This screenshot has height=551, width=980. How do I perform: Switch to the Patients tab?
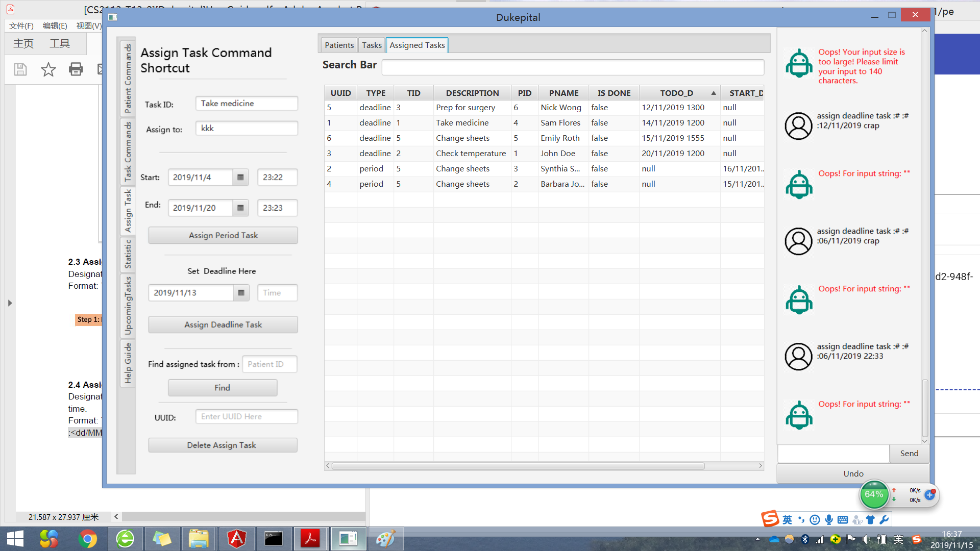(339, 45)
